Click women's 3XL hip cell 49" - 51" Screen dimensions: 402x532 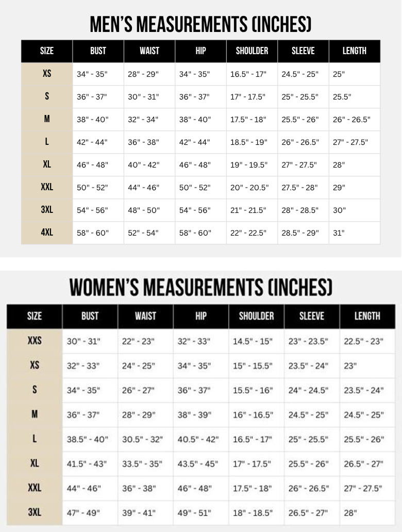point(194,513)
